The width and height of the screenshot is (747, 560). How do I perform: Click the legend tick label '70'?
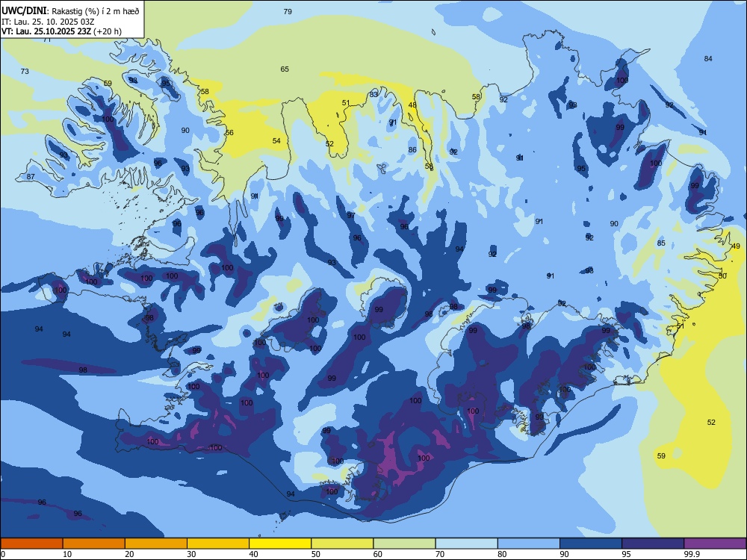click(440, 554)
